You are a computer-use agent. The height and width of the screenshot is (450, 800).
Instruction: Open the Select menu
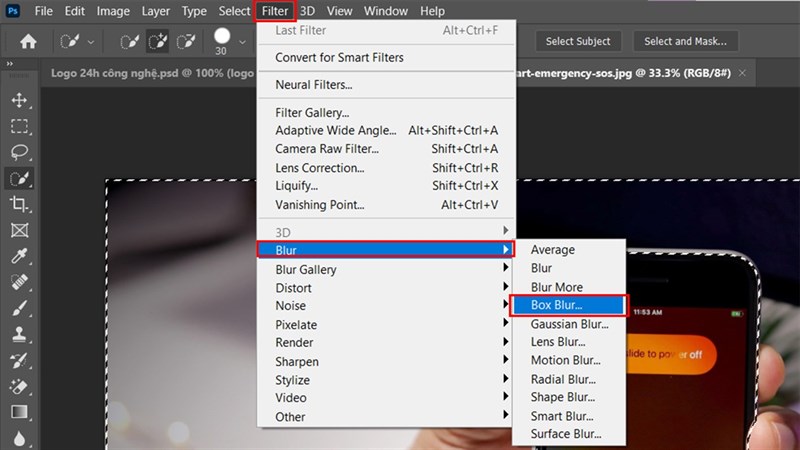pyautogui.click(x=234, y=11)
